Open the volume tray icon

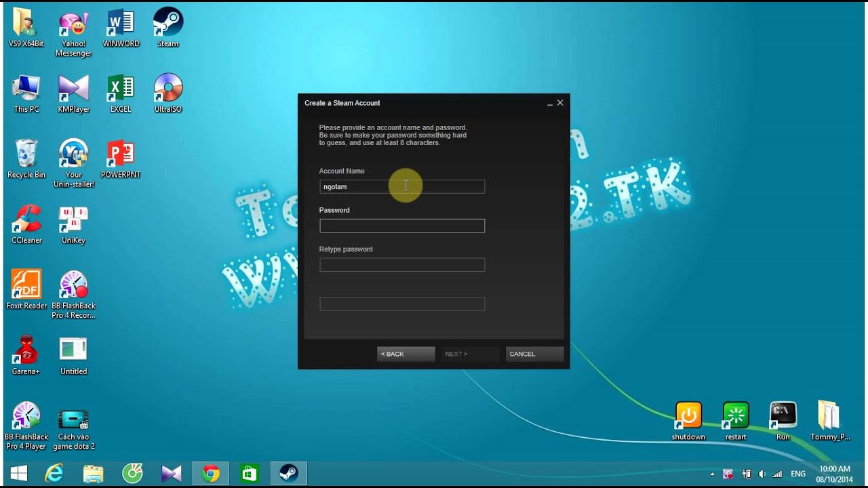point(762,474)
